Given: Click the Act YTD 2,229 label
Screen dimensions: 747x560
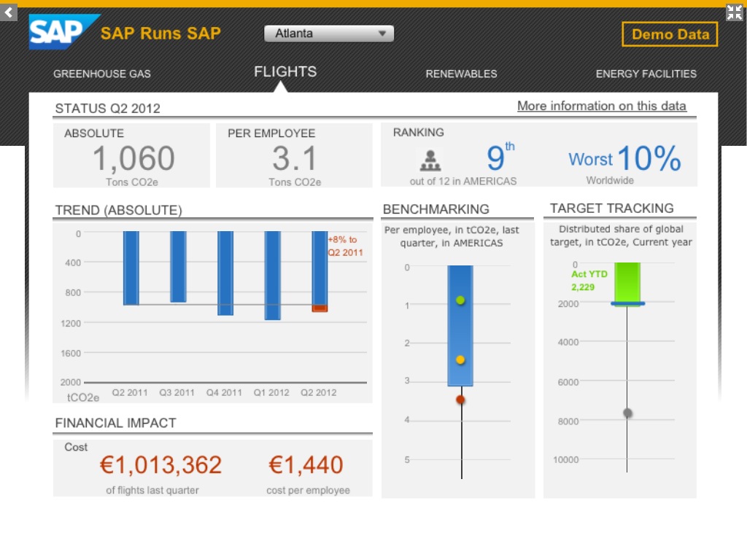Looking at the screenshot, I should 589,281.
